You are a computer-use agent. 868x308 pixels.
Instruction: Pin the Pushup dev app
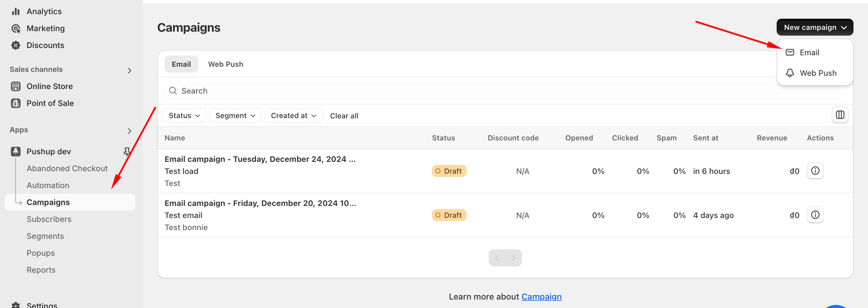coord(127,151)
